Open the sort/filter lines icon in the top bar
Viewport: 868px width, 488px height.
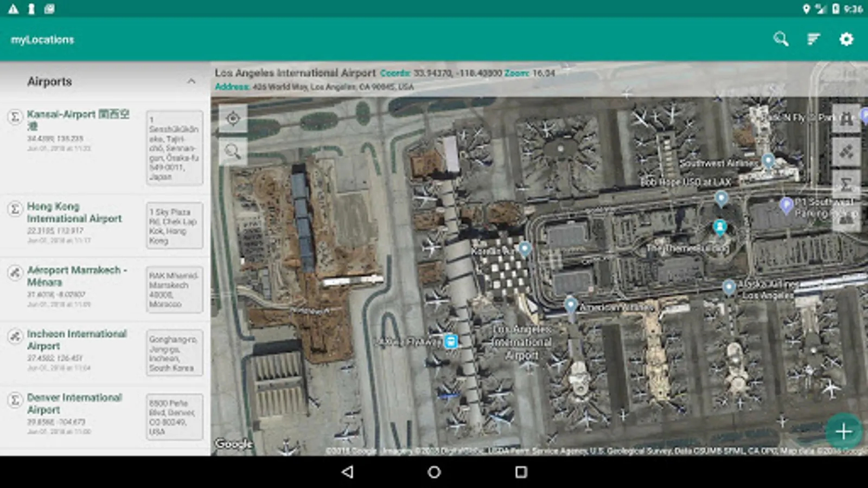(x=813, y=39)
